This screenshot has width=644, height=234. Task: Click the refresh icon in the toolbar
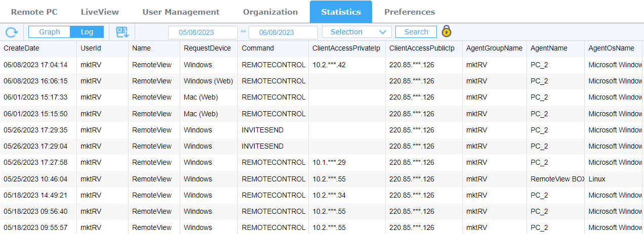tap(11, 32)
